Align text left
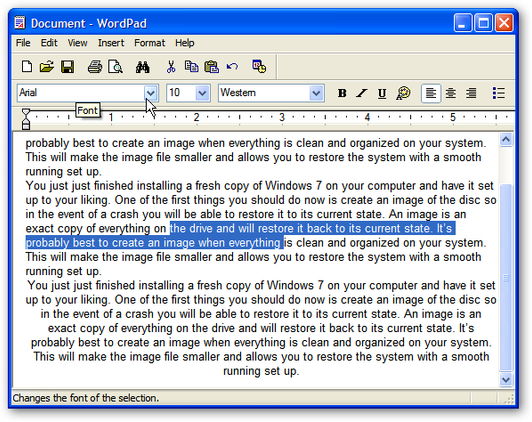The width and height of the screenshot is (532, 422). [x=431, y=93]
